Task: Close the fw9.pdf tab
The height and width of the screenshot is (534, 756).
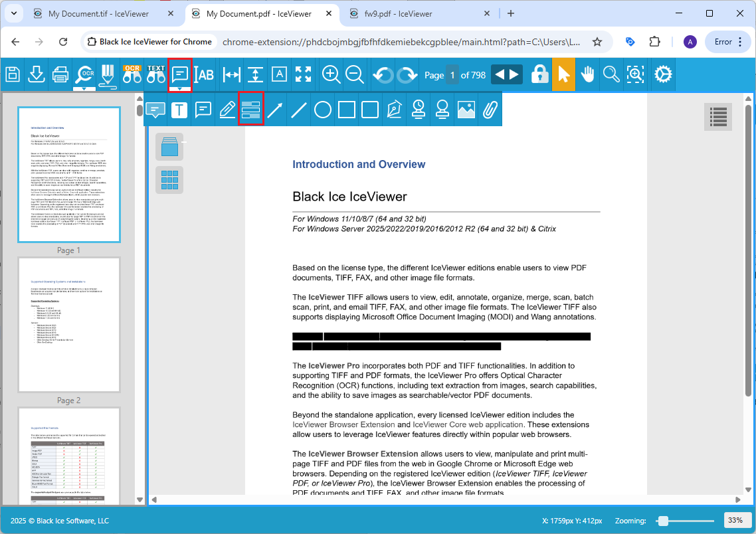Action: click(487, 13)
